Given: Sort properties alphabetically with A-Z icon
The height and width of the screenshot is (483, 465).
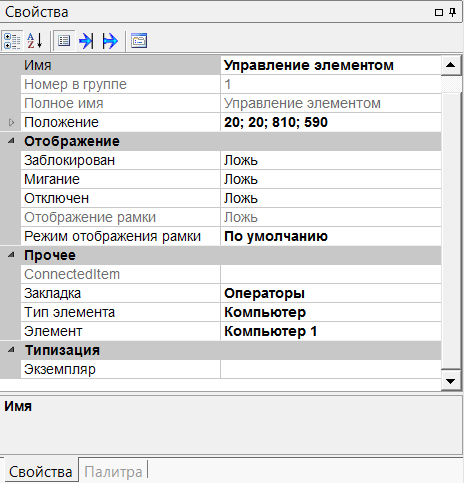Looking at the screenshot, I should click(35, 41).
